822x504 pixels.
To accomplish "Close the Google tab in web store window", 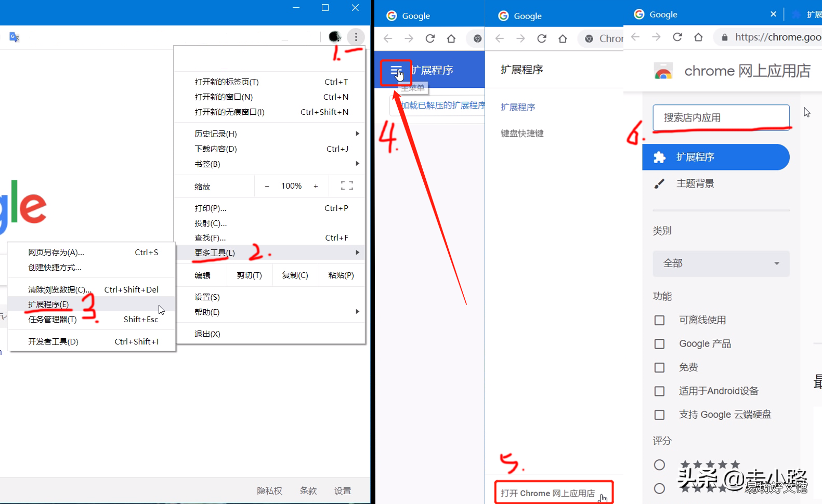I will point(773,14).
